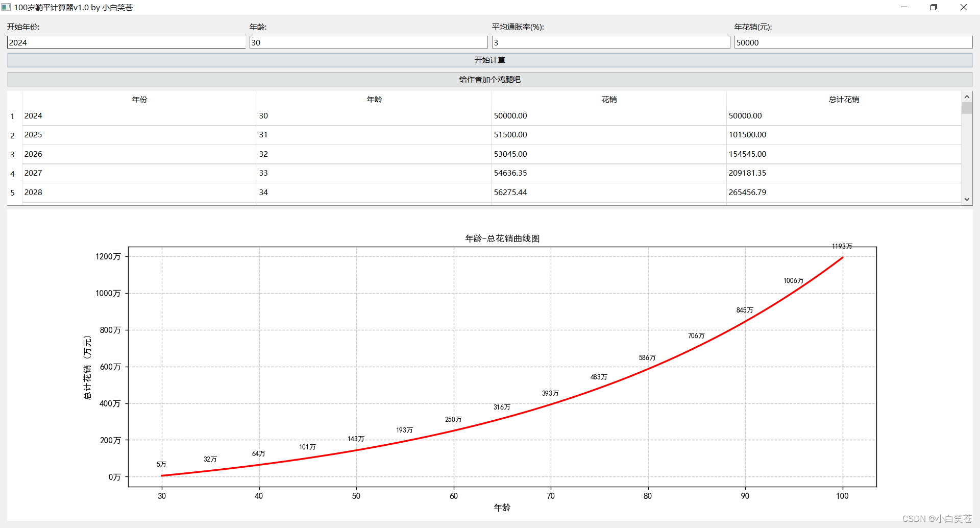The width and height of the screenshot is (980, 528).
Task: Select the total cell 265456.79
Action: tap(844, 193)
